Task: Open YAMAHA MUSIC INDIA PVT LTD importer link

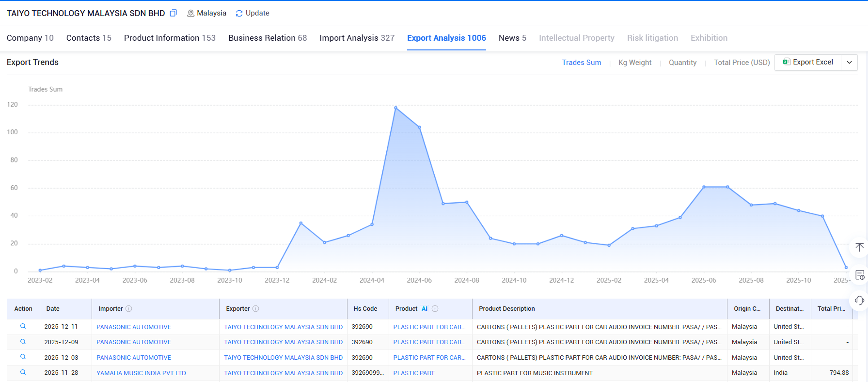Action: (141, 373)
